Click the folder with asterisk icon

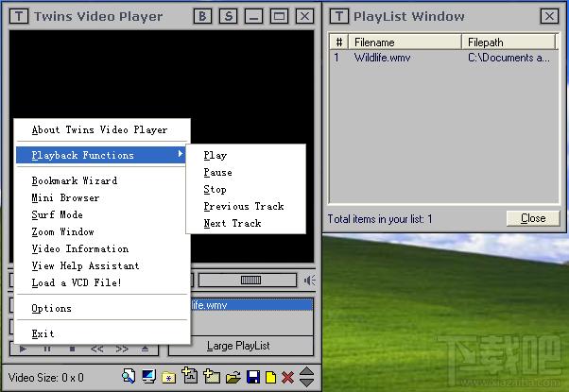coord(169,378)
